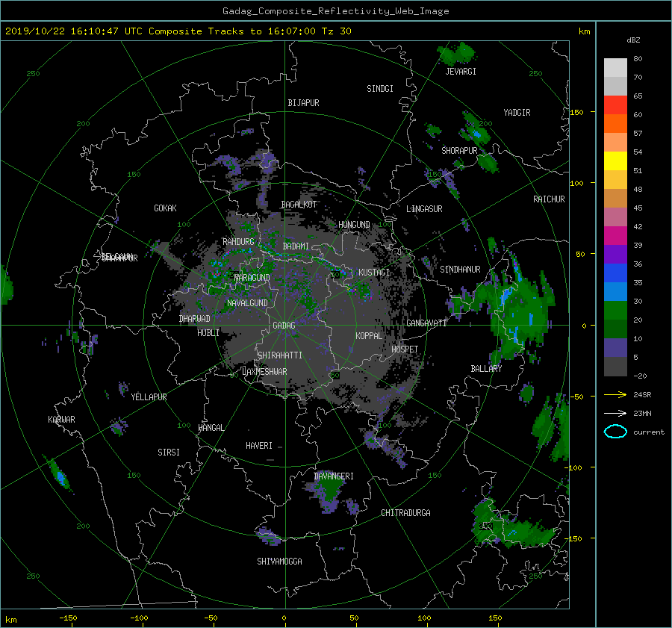The height and width of the screenshot is (628, 672).
Task: Click the BADAMI city label
Action: click(x=296, y=246)
